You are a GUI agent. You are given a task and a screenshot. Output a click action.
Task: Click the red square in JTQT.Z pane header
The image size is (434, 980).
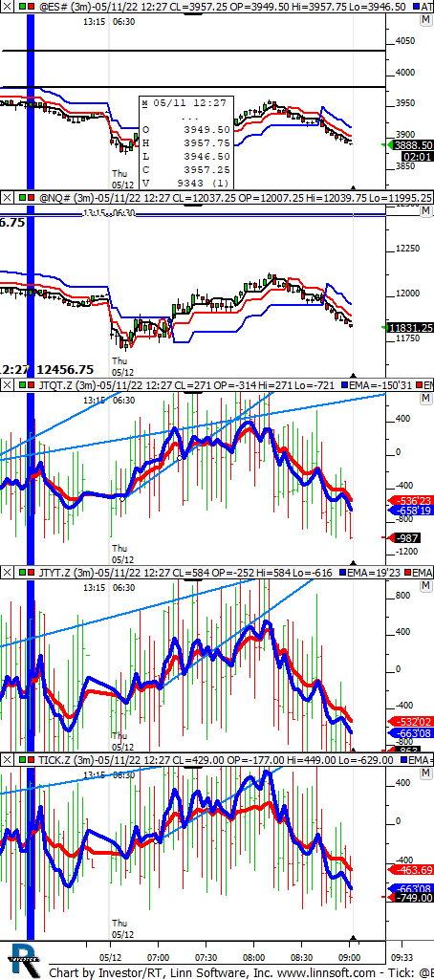tap(32, 385)
